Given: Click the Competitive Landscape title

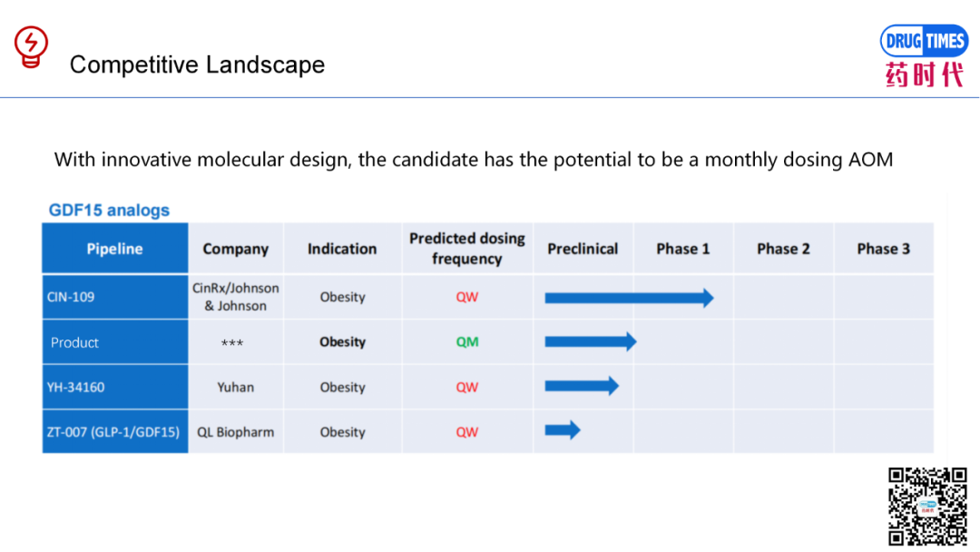Looking at the screenshot, I should 197,64.
